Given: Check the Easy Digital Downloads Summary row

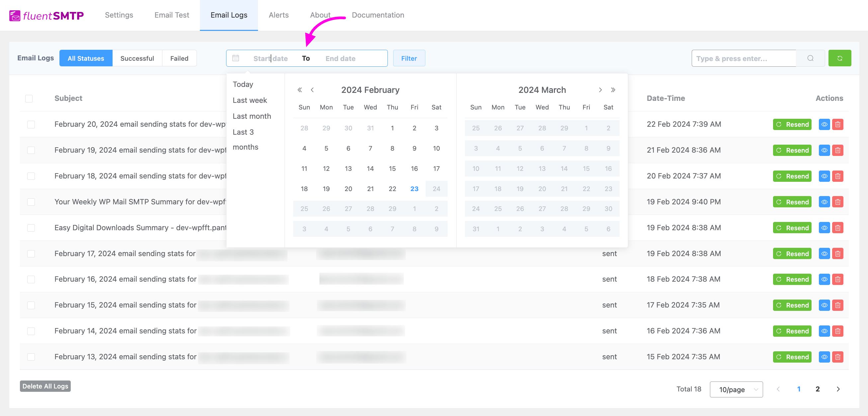Looking at the screenshot, I should coord(31,228).
